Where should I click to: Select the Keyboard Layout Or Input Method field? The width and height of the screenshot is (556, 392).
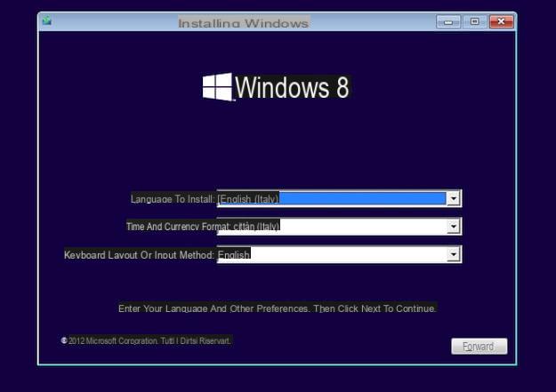[x=339, y=254]
